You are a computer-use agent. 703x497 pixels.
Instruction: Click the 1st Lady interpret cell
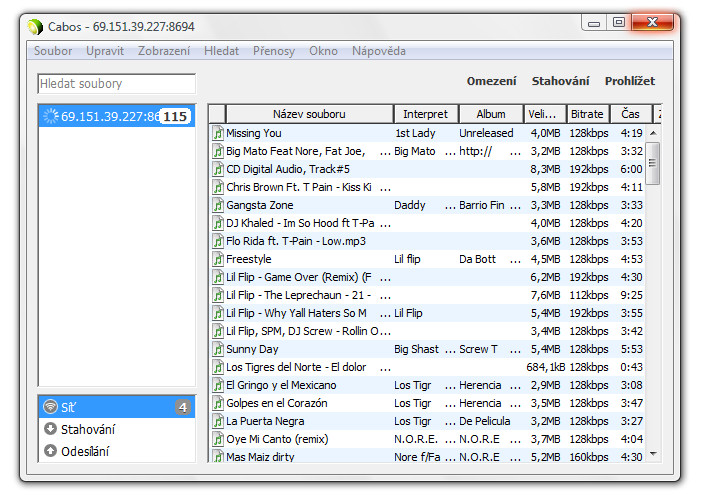pyautogui.click(x=415, y=133)
